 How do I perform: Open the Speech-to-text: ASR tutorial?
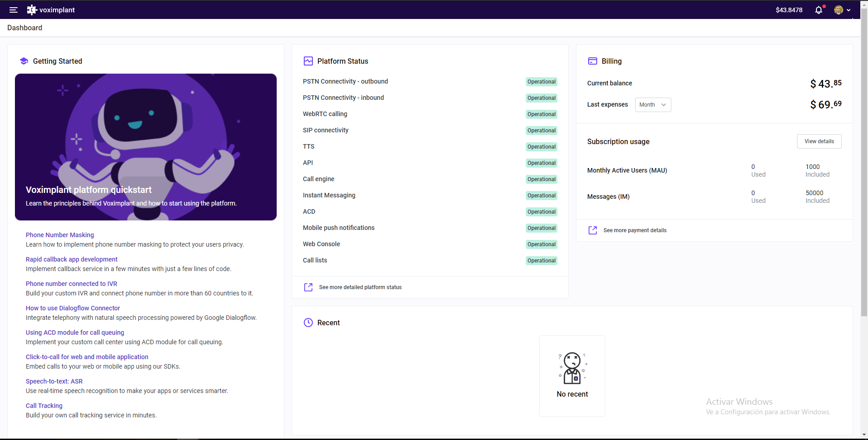(54, 381)
